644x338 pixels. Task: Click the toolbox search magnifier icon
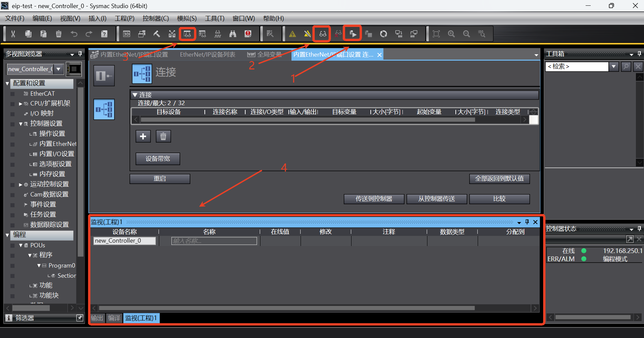(626, 66)
